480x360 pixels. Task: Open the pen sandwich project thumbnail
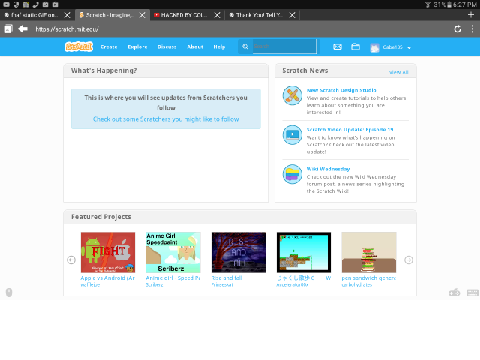(x=369, y=252)
